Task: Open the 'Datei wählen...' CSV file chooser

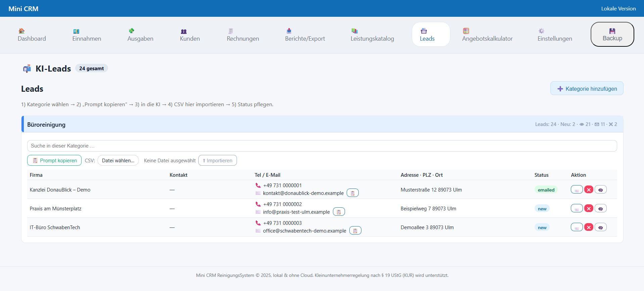Action: (118, 161)
